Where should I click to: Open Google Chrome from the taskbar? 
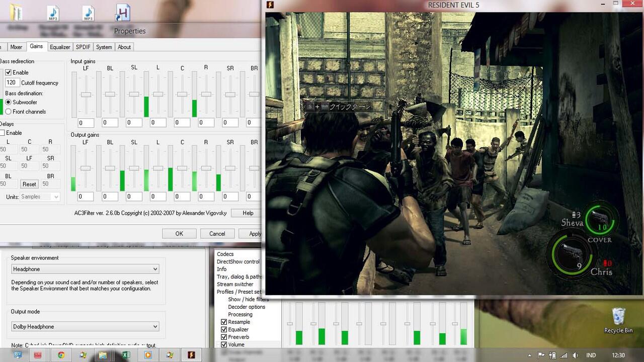pyautogui.click(x=61, y=355)
